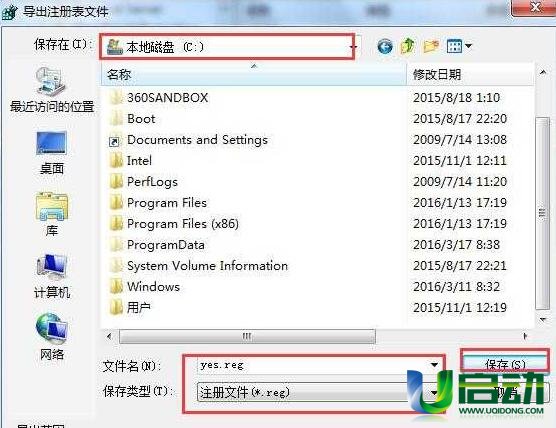Image resolution: width=556 pixels, height=428 pixels.
Task: Go up one folder level icon
Action: coord(407,46)
